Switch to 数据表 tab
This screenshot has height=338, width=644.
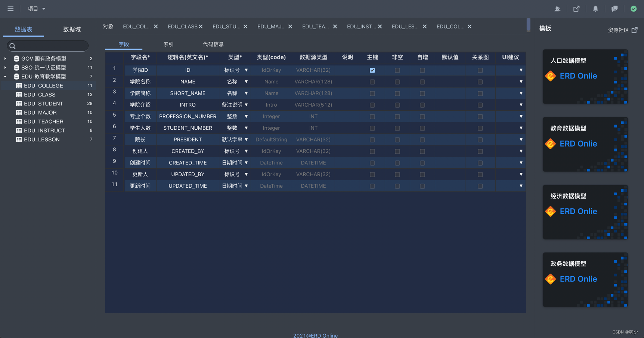click(24, 29)
